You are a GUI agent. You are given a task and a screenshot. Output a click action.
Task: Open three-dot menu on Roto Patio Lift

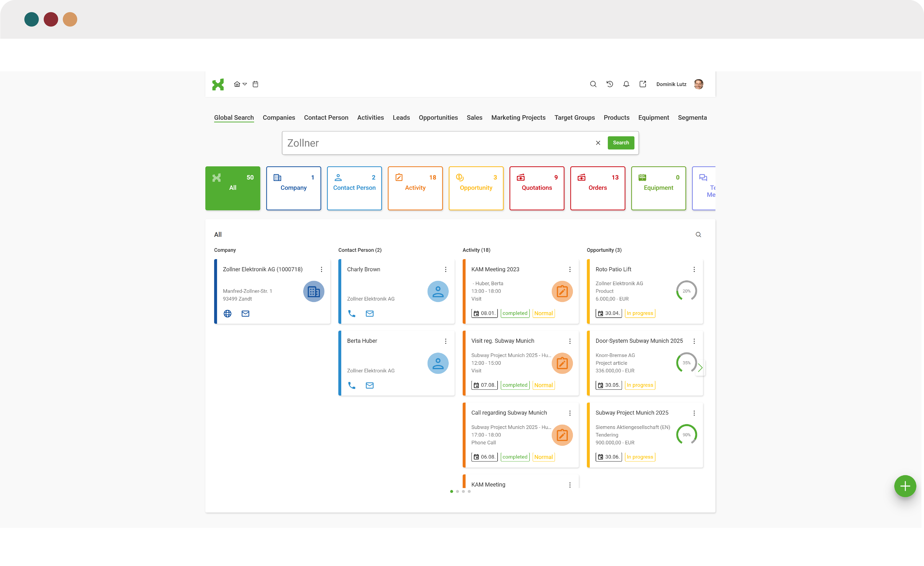click(x=694, y=270)
